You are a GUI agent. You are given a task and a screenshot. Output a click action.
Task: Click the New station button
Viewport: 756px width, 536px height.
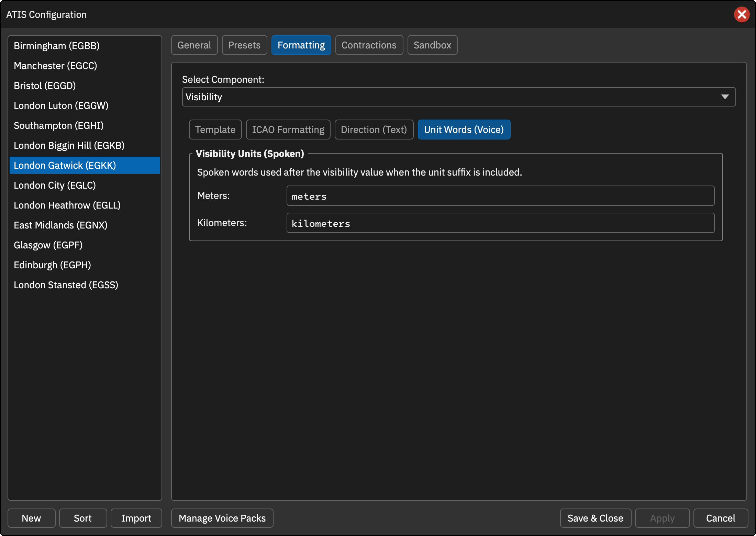point(31,518)
